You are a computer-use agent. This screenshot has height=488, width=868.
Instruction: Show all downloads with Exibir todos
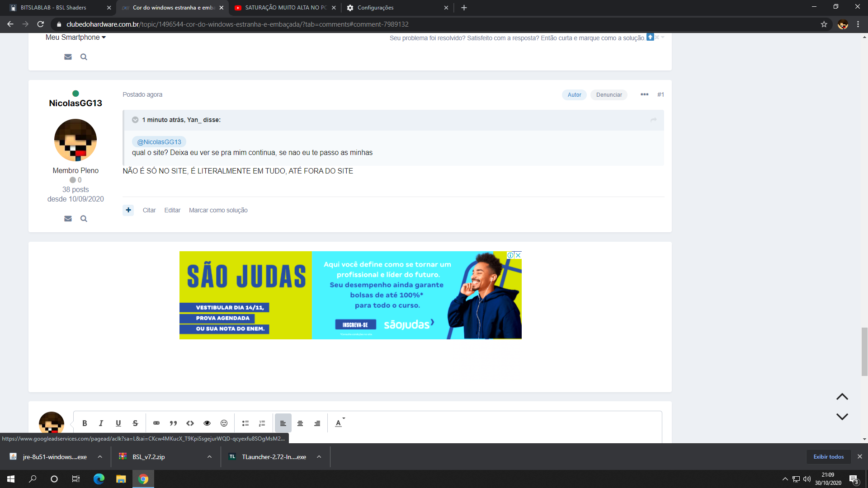click(x=829, y=457)
